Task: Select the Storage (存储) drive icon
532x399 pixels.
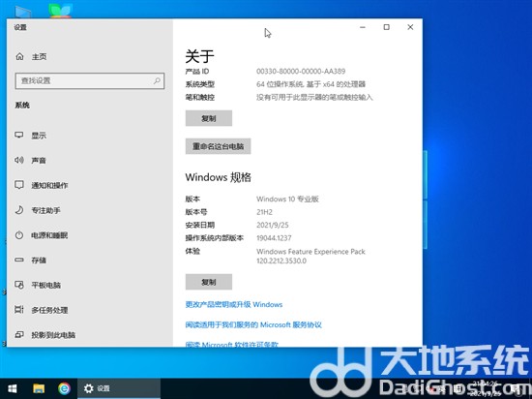Action: pos(19,260)
